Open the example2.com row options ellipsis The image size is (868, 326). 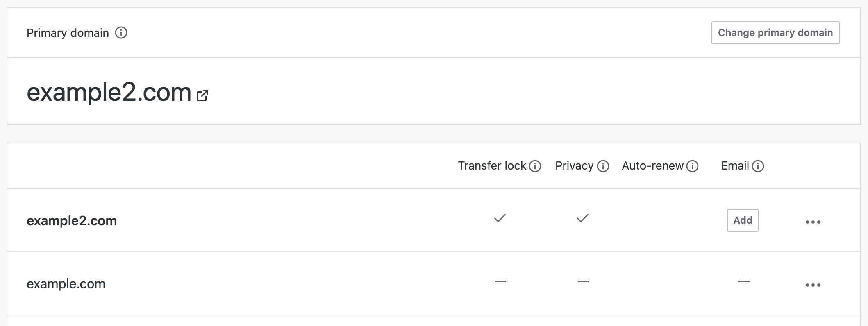tap(813, 222)
